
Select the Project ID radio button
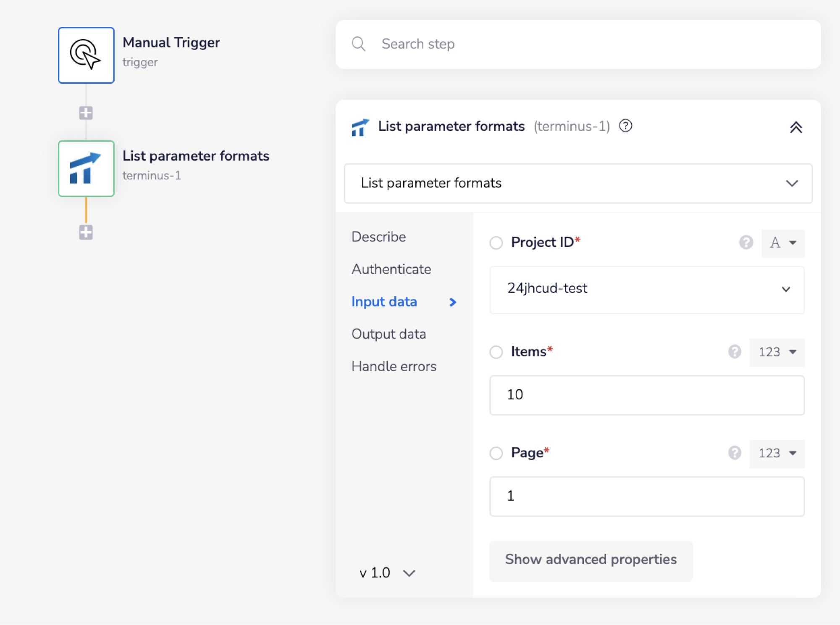(x=496, y=243)
